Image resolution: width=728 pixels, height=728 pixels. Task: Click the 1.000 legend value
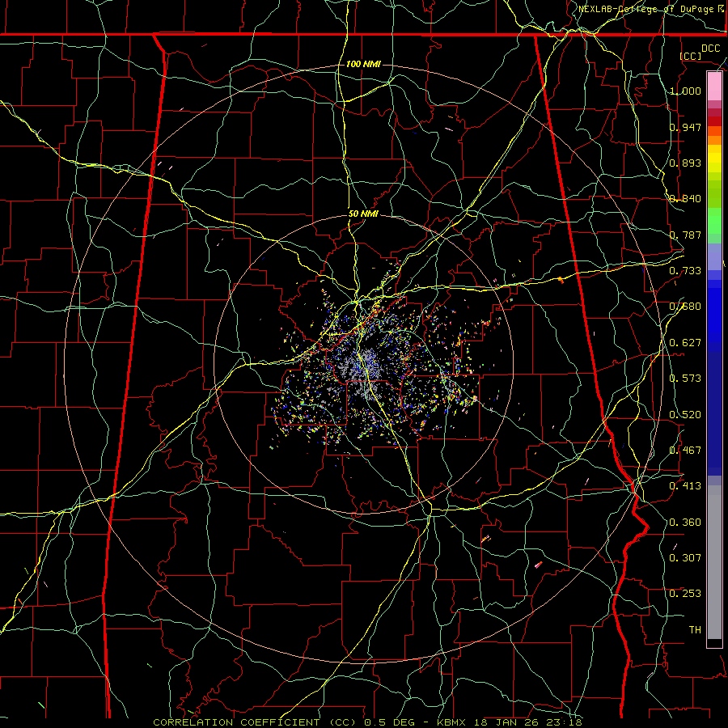[x=685, y=91]
